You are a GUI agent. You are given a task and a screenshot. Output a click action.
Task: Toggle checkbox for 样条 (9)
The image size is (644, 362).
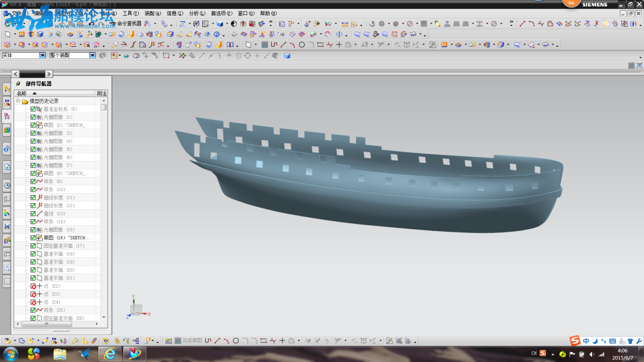33,182
